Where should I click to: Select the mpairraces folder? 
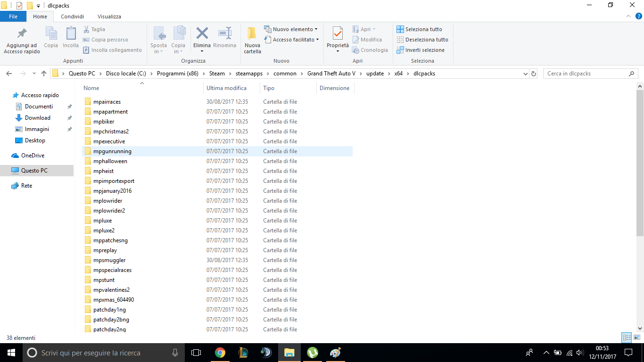coord(217,102)
